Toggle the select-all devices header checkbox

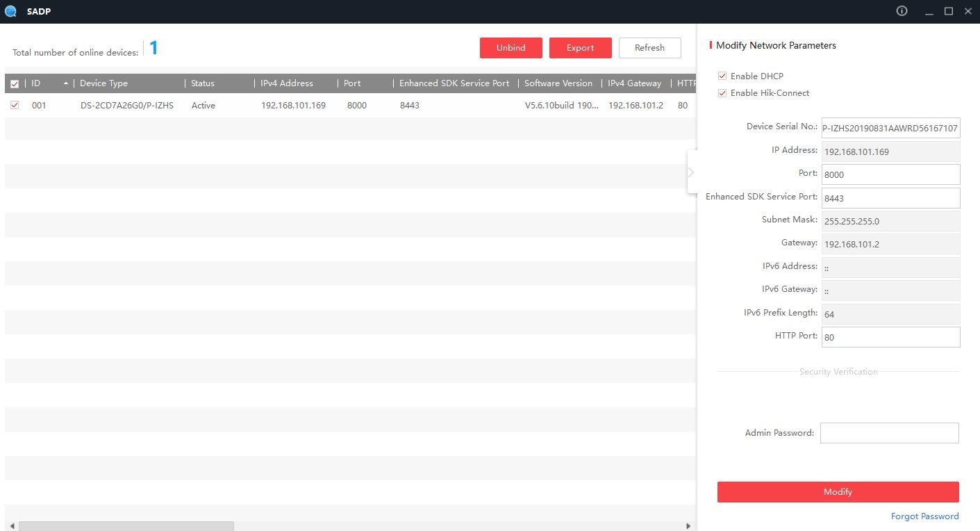pos(15,84)
